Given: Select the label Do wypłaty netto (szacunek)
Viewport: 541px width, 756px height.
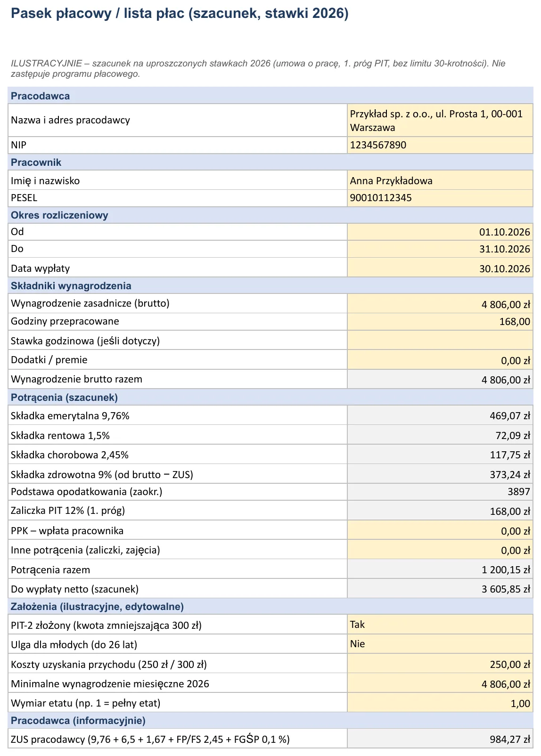Looking at the screenshot, I should 74,589.
